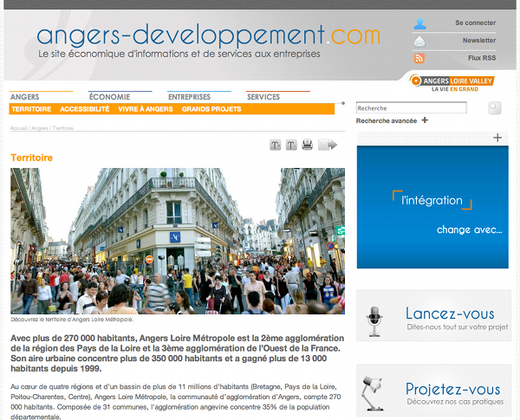
Task: Select the Accessibilité submenu tab
Action: [x=84, y=109]
